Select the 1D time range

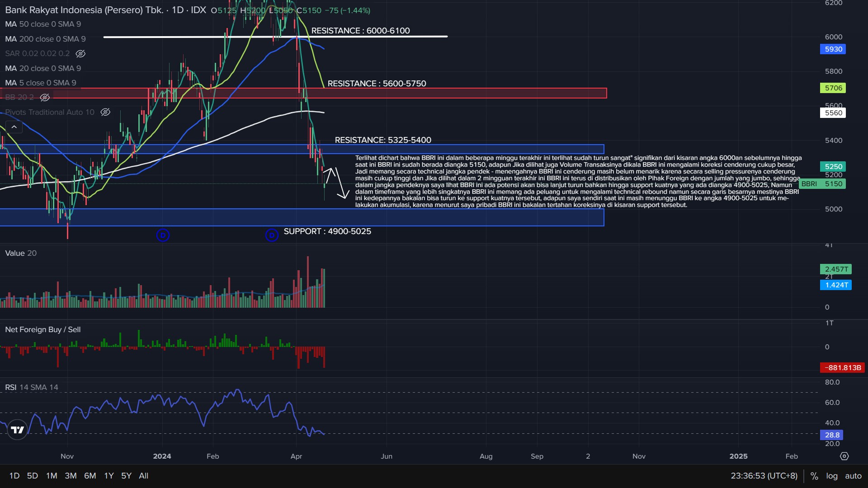pyautogui.click(x=14, y=476)
